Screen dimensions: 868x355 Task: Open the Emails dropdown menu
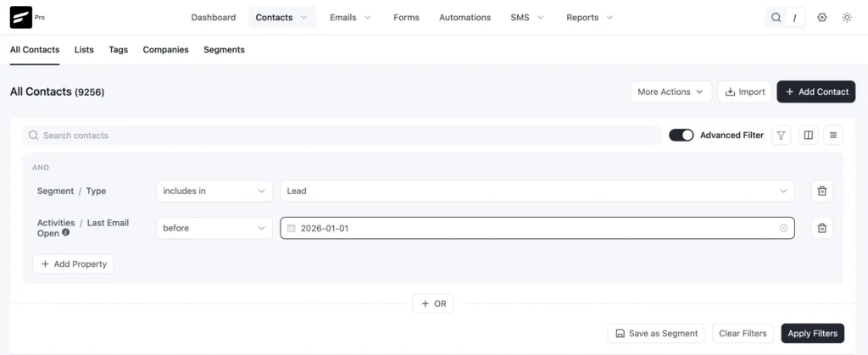(x=350, y=18)
